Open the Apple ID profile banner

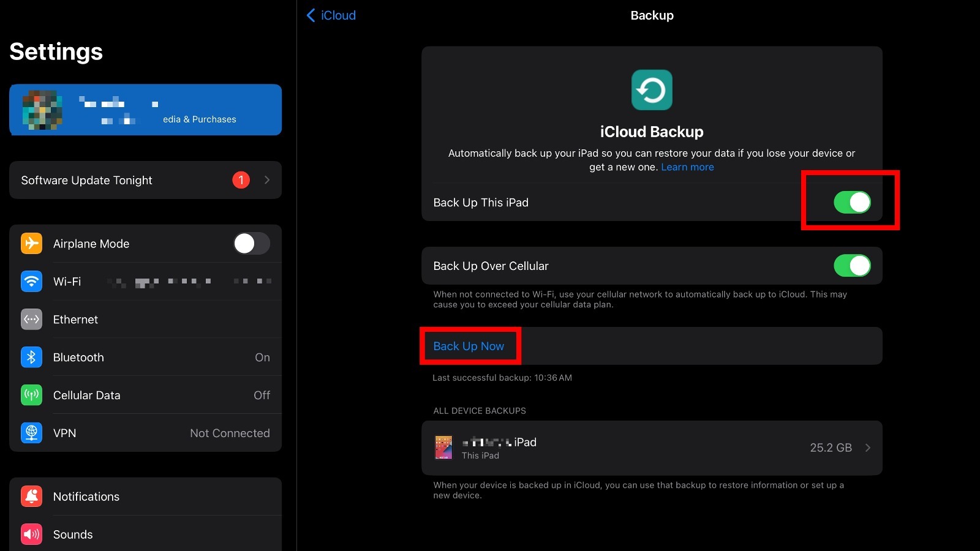(145, 110)
